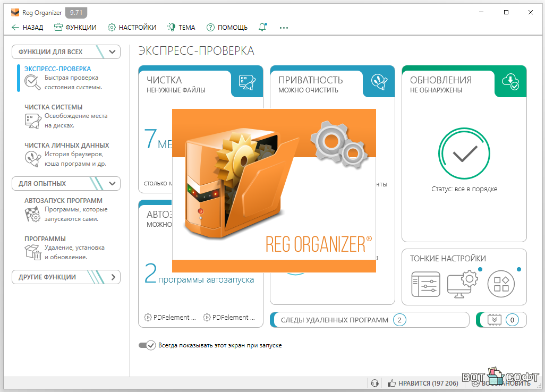Open the ФУНКЦИИ menu

[x=75, y=28]
